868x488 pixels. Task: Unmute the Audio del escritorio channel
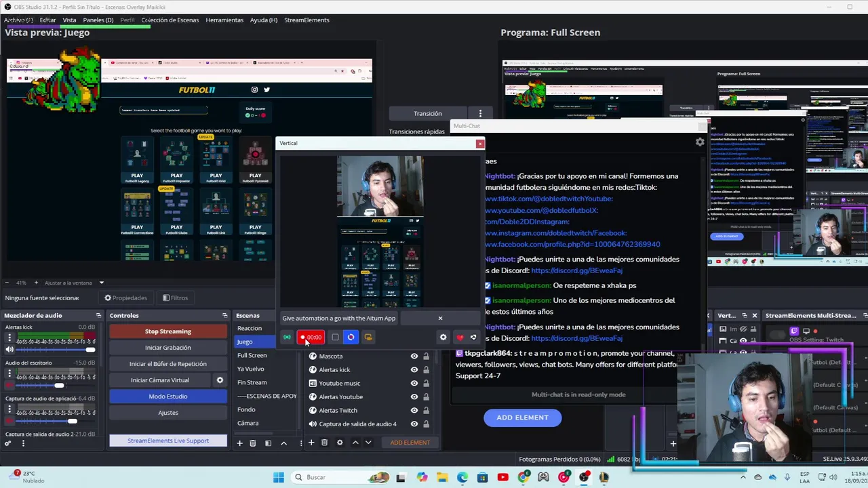9,385
